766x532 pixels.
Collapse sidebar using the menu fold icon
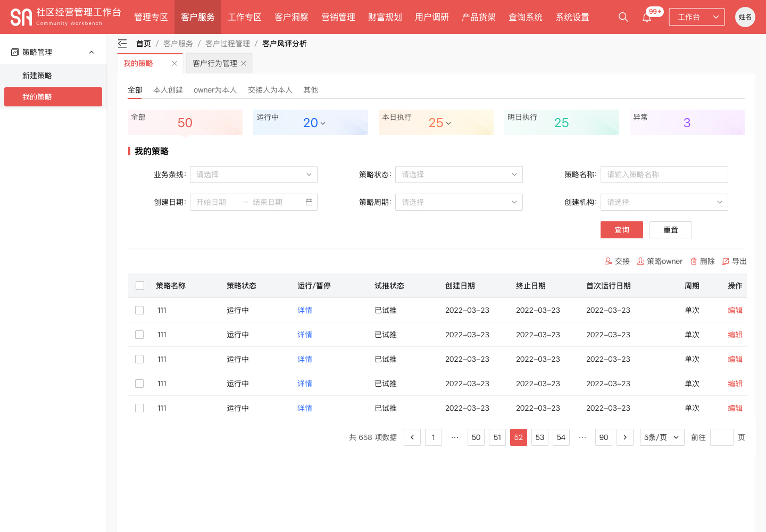click(122, 44)
